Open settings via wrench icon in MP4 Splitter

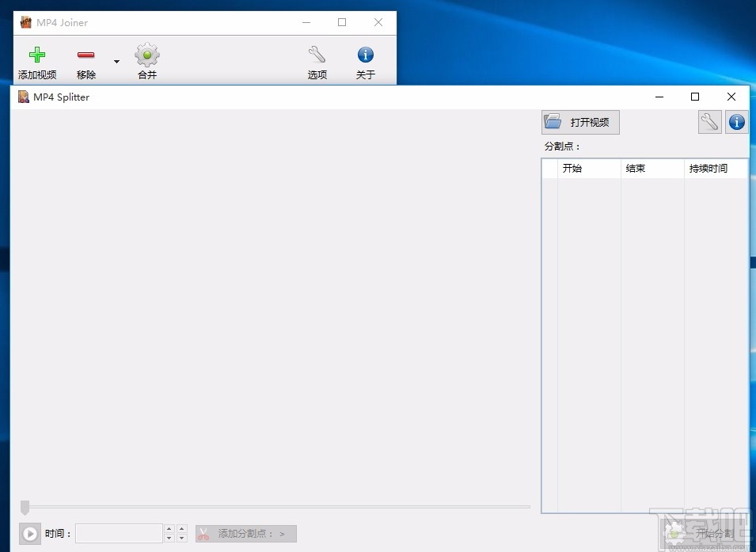point(710,122)
